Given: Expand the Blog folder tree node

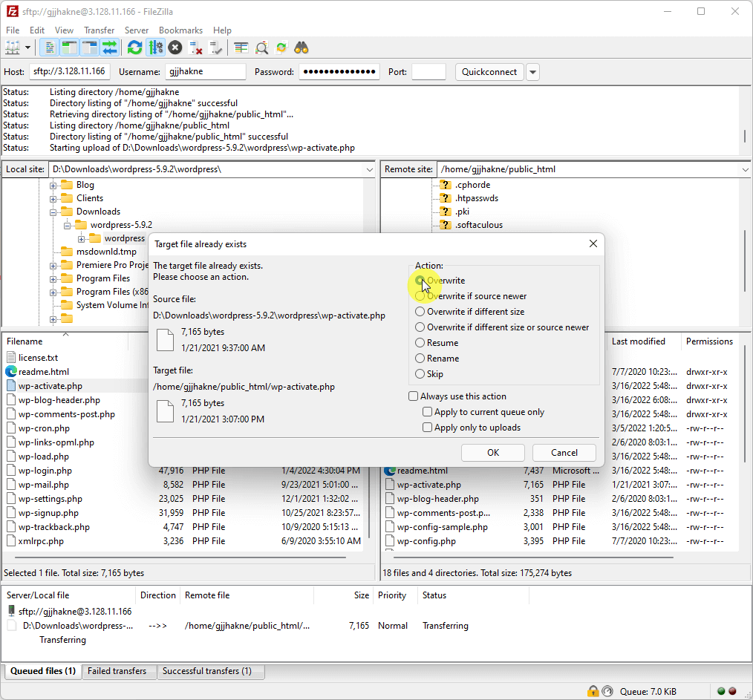Looking at the screenshot, I should click(53, 186).
